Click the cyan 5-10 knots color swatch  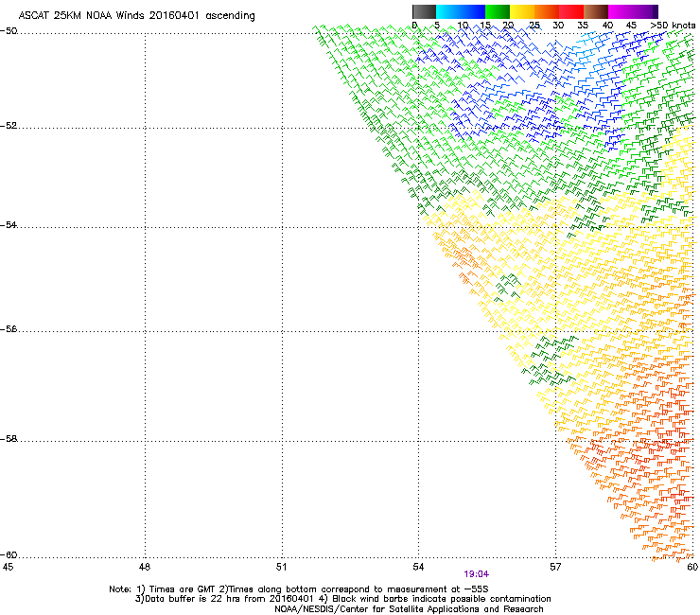[x=448, y=11]
